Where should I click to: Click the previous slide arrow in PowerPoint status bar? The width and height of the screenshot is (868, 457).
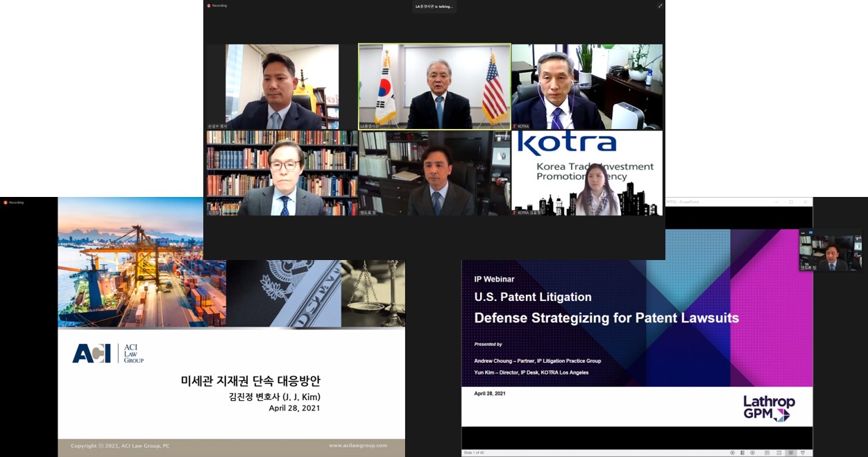732,453
